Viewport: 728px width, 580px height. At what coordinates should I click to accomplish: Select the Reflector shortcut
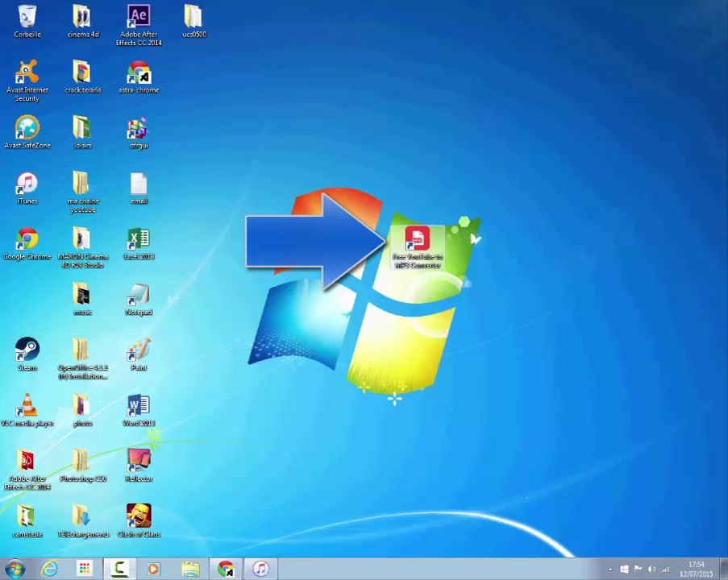click(x=139, y=466)
